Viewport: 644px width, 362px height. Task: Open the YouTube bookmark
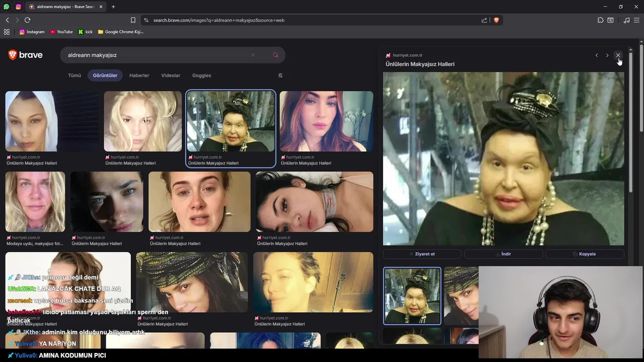point(61,32)
